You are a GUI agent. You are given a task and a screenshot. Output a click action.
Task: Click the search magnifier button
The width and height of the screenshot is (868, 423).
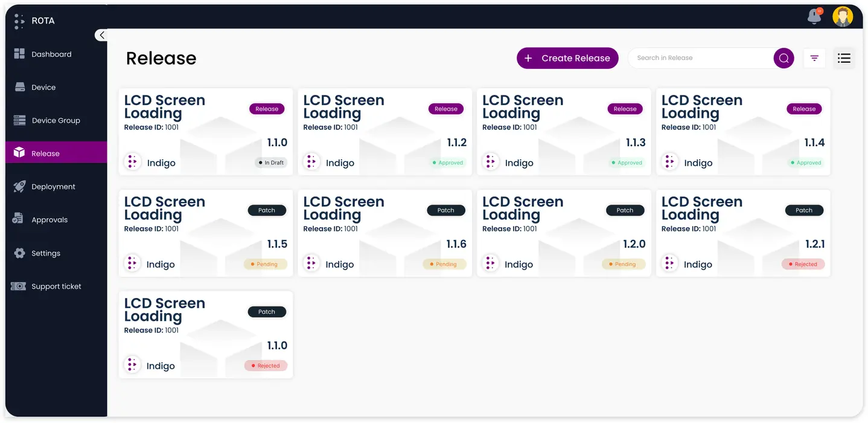click(783, 58)
